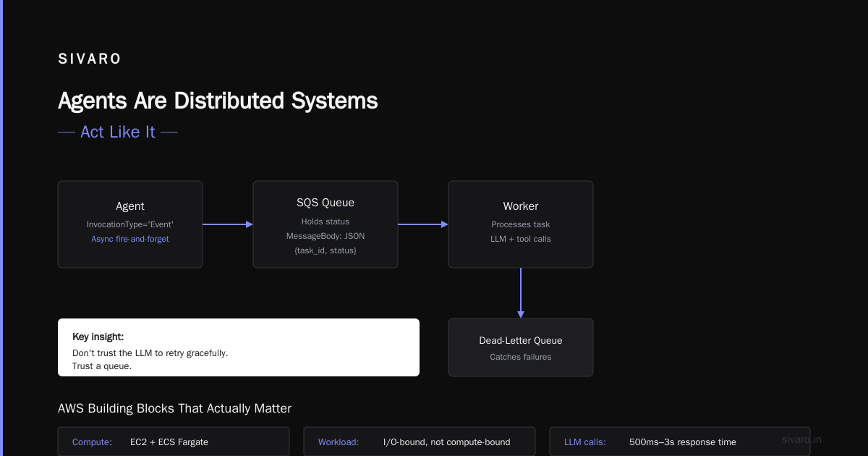Click the 'EC2 + ECS Fargate' value

[169, 442]
